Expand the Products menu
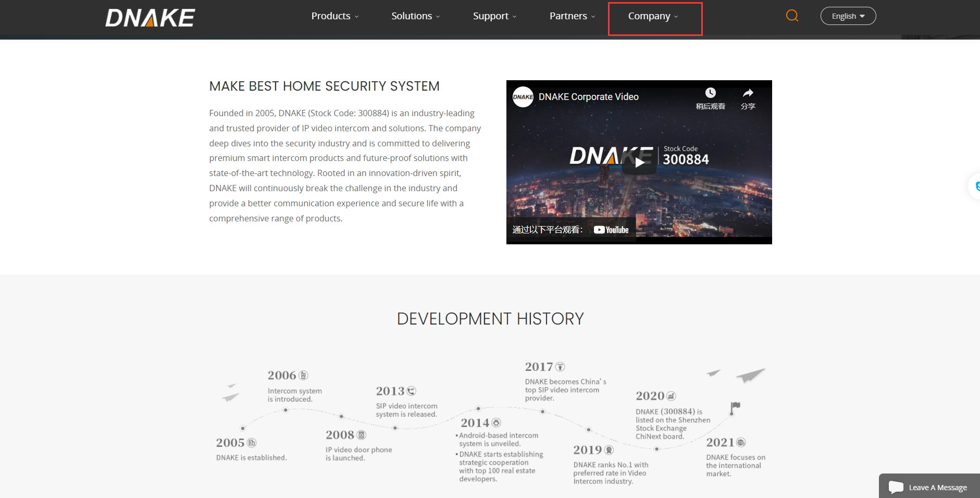 334,16
